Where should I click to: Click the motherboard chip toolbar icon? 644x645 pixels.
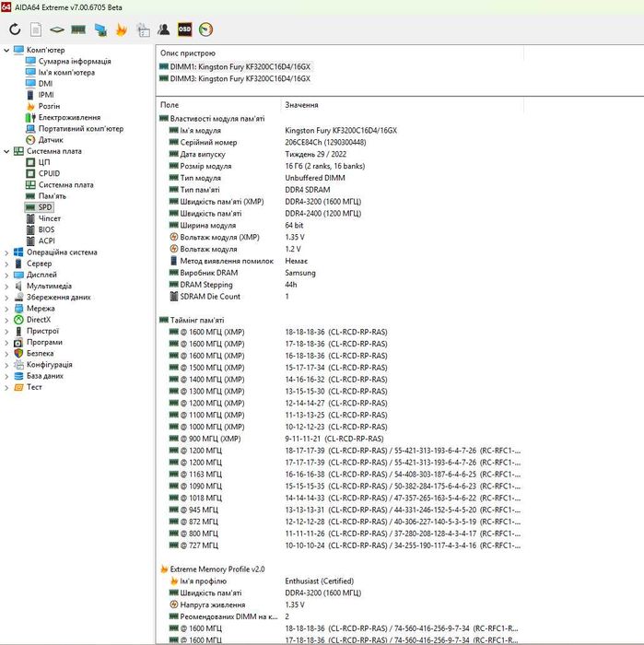coord(57,29)
